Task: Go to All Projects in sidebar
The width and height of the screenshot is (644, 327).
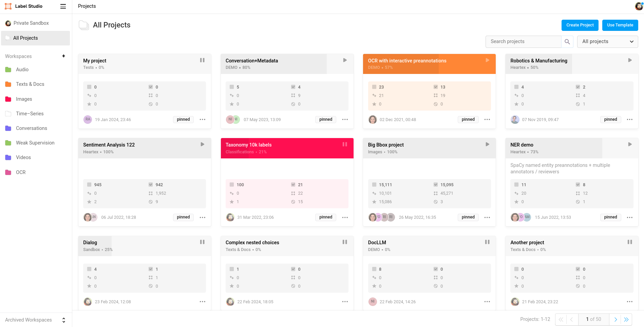Action: pyautogui.click(x=25, y=38)
